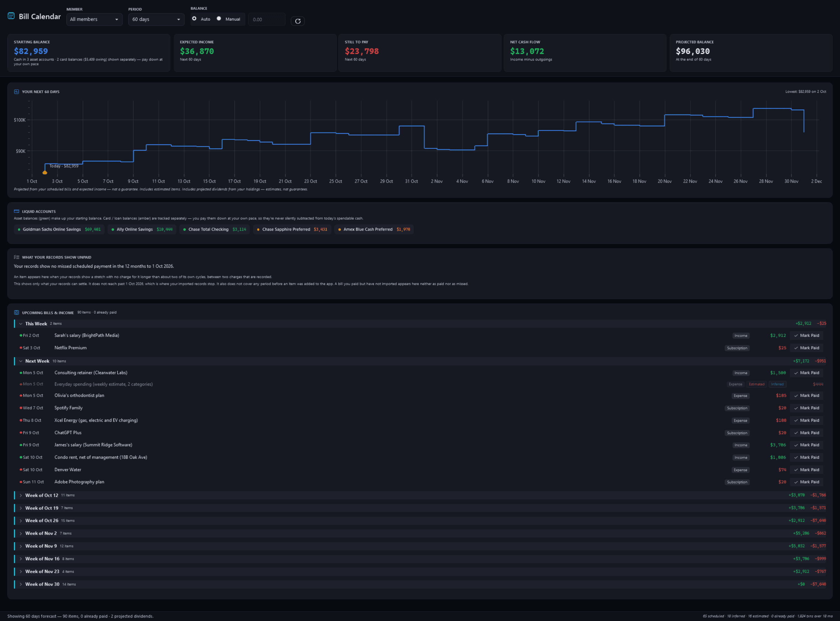
Task: Mark Olivia's orthodontist plan as paid
Action: 806,396
